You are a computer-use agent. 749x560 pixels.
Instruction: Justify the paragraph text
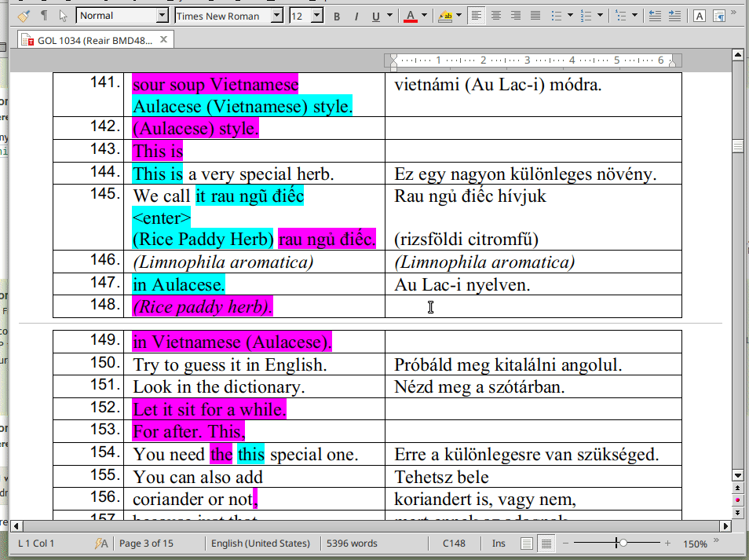click(x=535, y=16)
